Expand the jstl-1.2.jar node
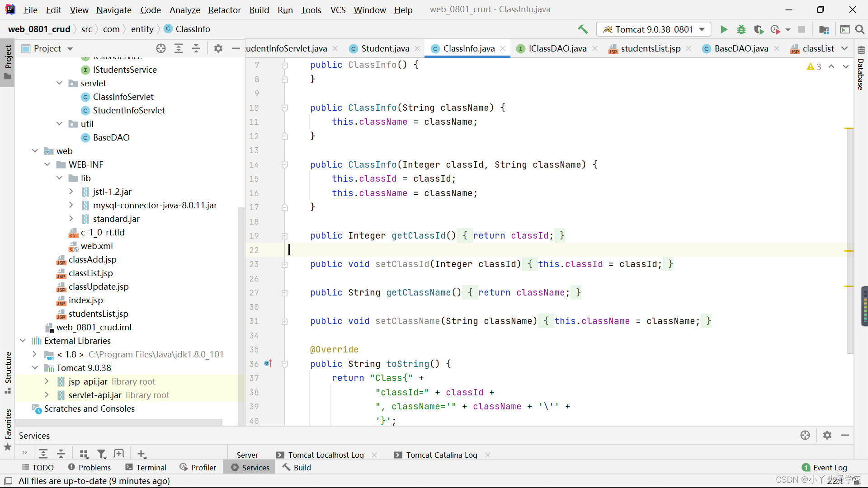The width and height of the screenshot is (868, 488). point(71,192)
